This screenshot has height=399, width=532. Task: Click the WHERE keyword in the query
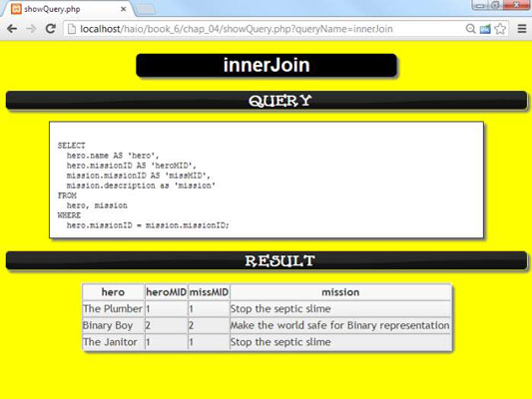pyautogui.click(x=69, y=215)
